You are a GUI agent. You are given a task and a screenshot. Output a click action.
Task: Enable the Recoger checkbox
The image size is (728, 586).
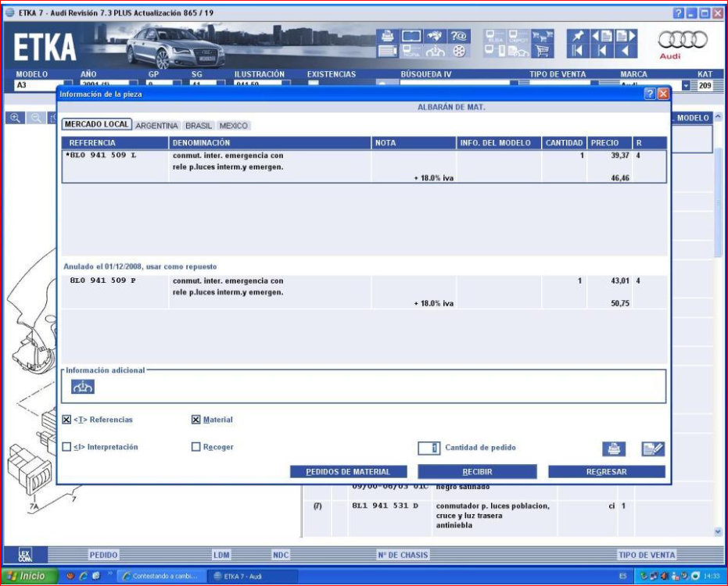196,447
